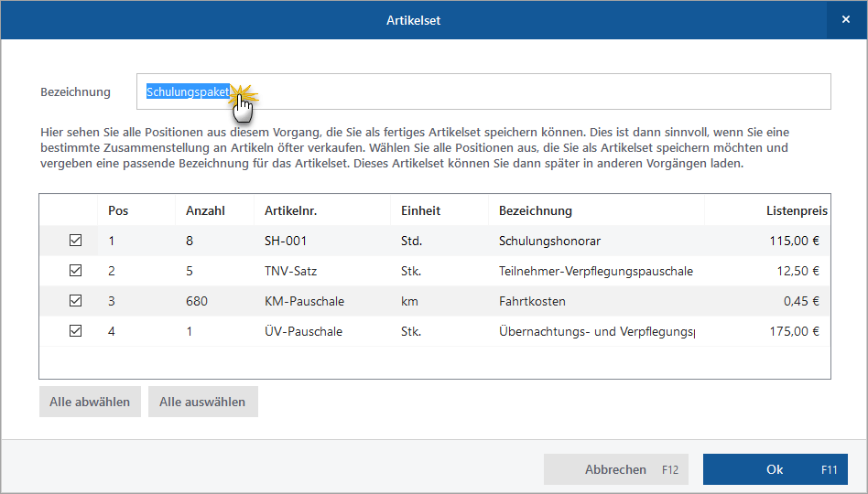Select article number SH-001 cell
Image resolution: width=868 pixels, height=494 pixels.
pos(285,241)
